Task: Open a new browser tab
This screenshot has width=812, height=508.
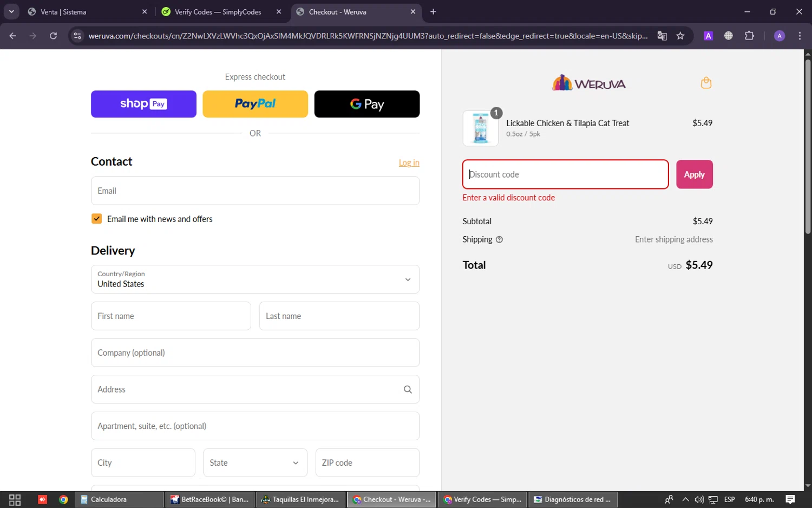Action: pyautogui.click(x=433, y=11)
